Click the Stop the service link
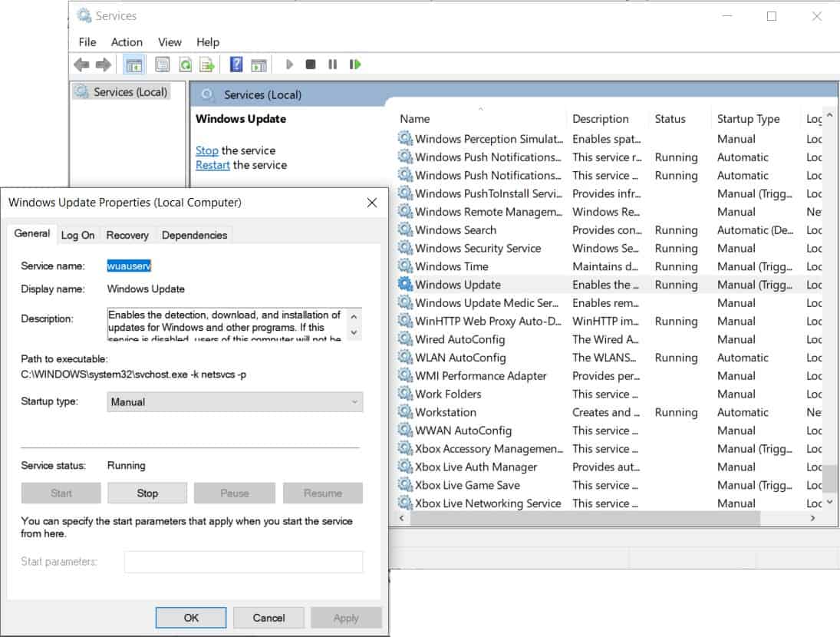Image resolution: width=840 pixels, height=637 pixels. pyautogui.click(x=206, y=150)
